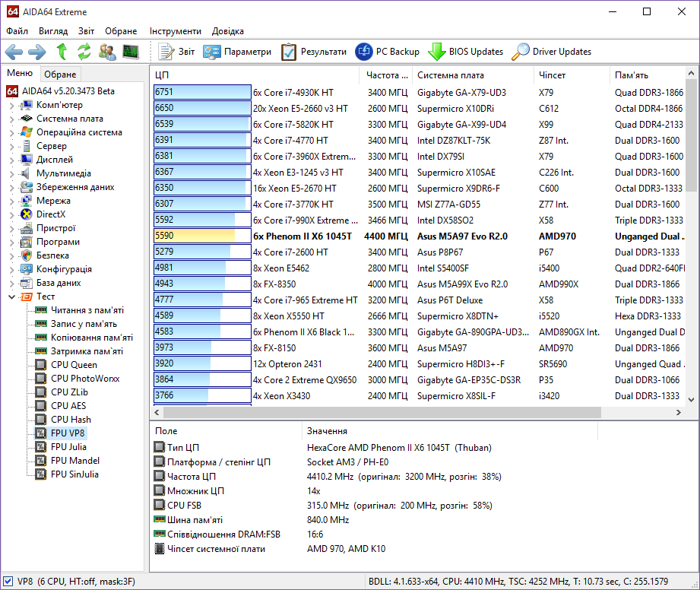Select the 8x FX-8350 result row
This screenshot has height=590, width=700.
[x=420, y=284]
